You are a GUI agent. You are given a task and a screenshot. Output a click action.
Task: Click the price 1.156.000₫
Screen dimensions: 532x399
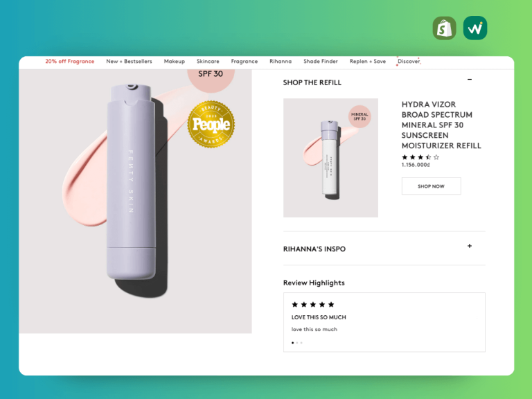(x=416, y=165)
